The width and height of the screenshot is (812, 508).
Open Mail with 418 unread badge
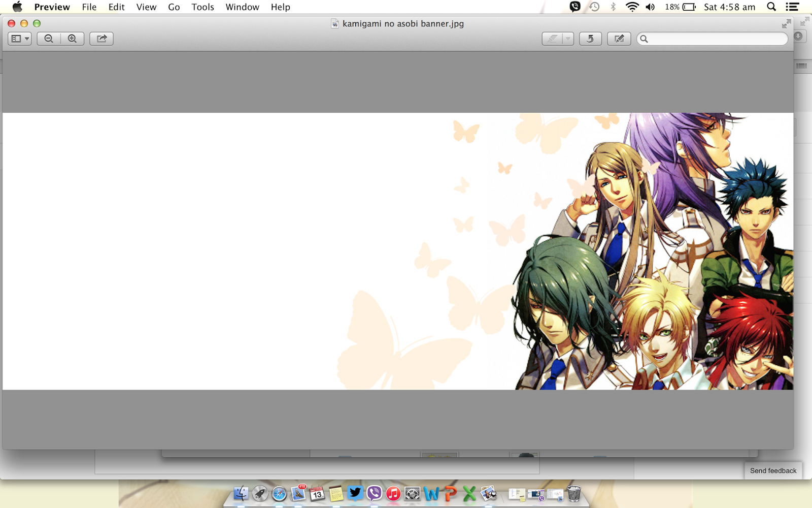click(x=298, y=493)
